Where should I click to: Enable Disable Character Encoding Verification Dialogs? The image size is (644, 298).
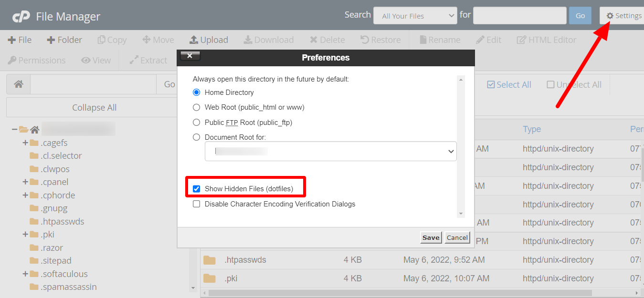196,204
